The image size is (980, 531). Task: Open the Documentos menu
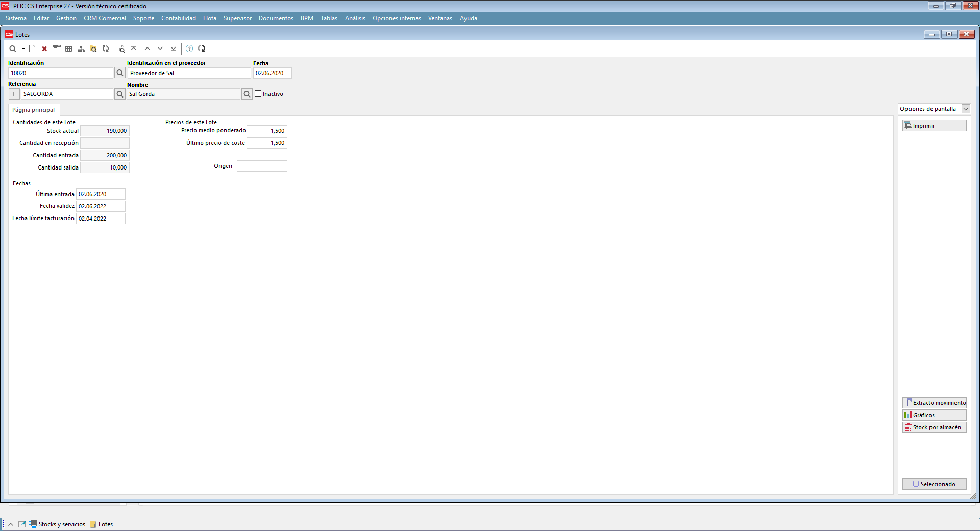(x=276, y=18)
